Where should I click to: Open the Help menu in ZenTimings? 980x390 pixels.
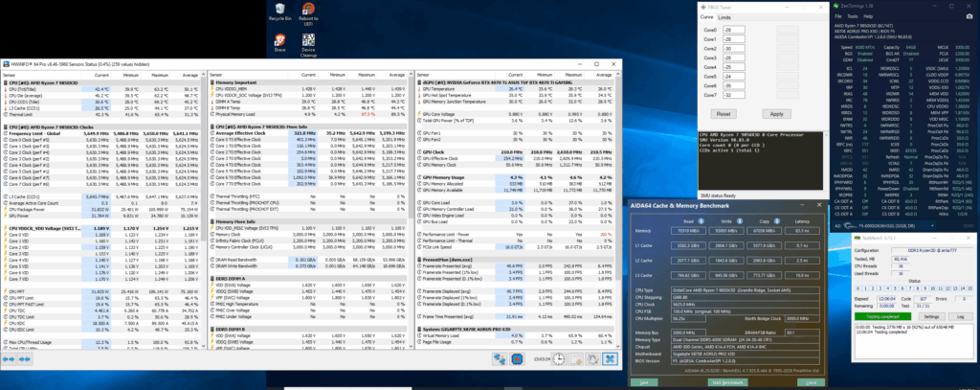pyautogui.click(x=867, y=16)
